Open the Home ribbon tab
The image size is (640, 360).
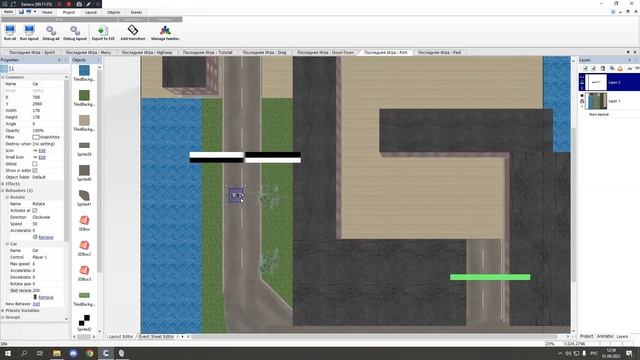(x=47, y=12)
